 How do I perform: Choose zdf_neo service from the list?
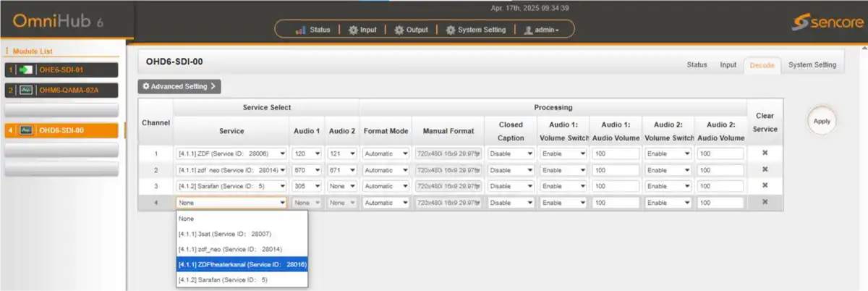tap(242, 249)
